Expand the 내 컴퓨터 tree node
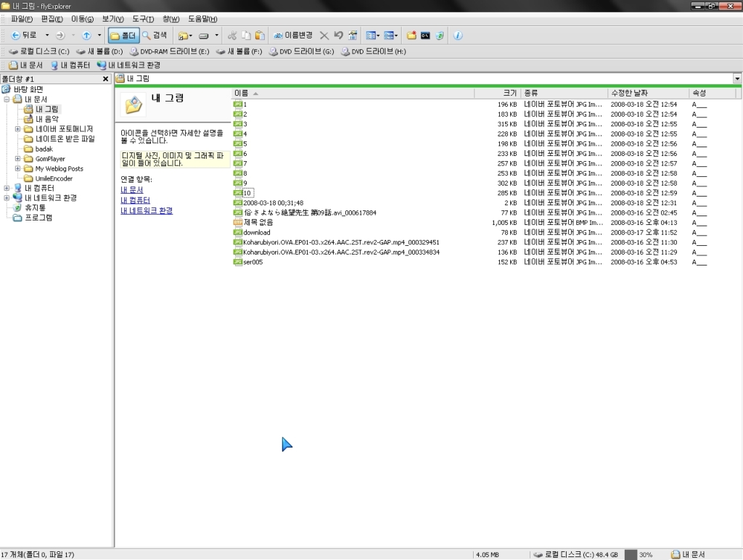 coord(7,188)
